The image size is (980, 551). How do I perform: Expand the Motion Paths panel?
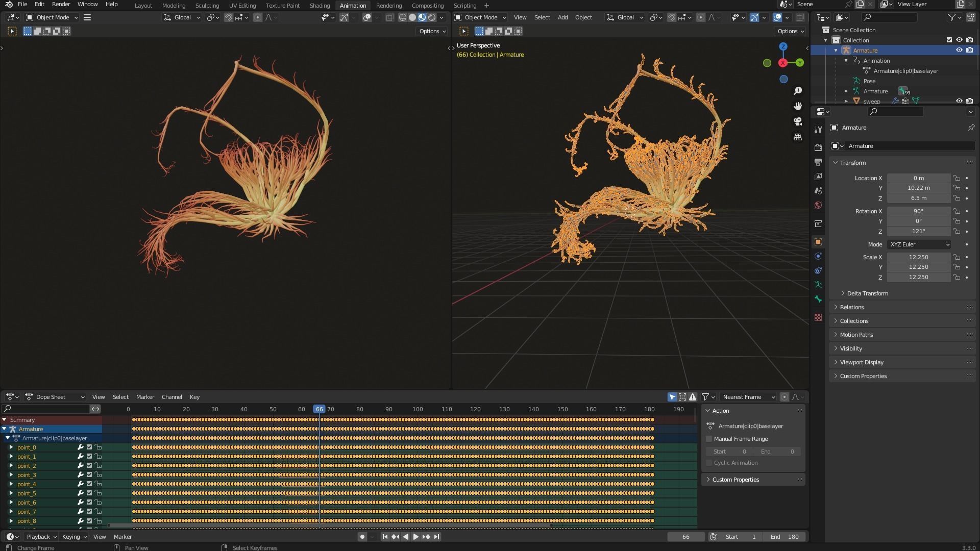click(x=902, y=335)
